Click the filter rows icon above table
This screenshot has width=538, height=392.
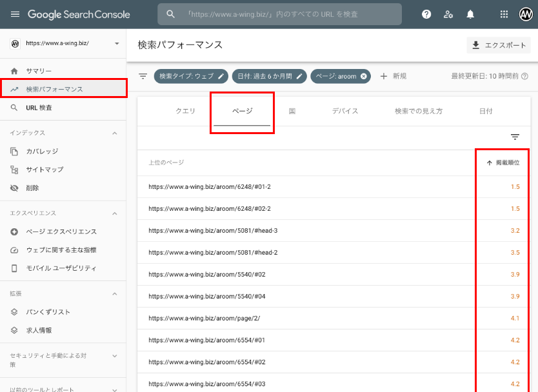(x=515, y=137)
